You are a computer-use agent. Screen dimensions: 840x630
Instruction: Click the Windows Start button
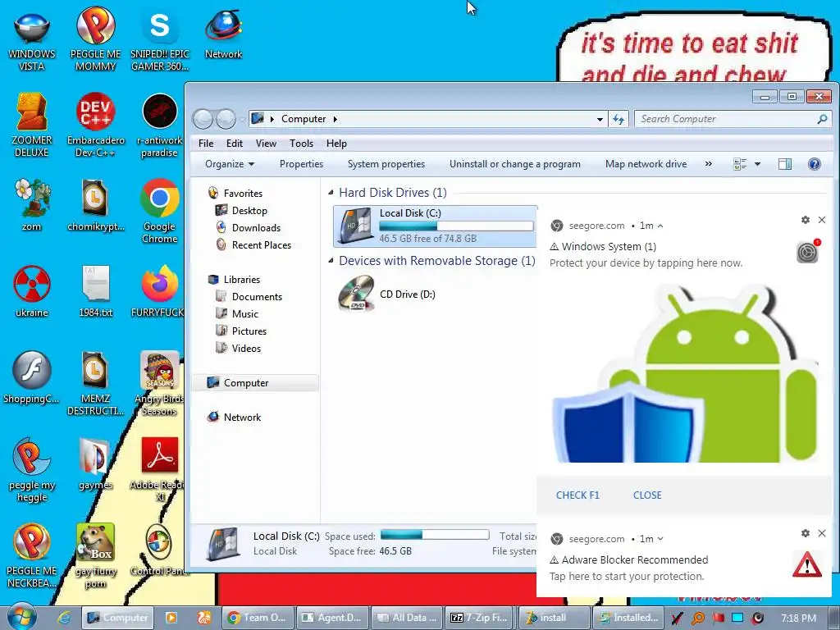pyautogui.click(x=21, y=617)
